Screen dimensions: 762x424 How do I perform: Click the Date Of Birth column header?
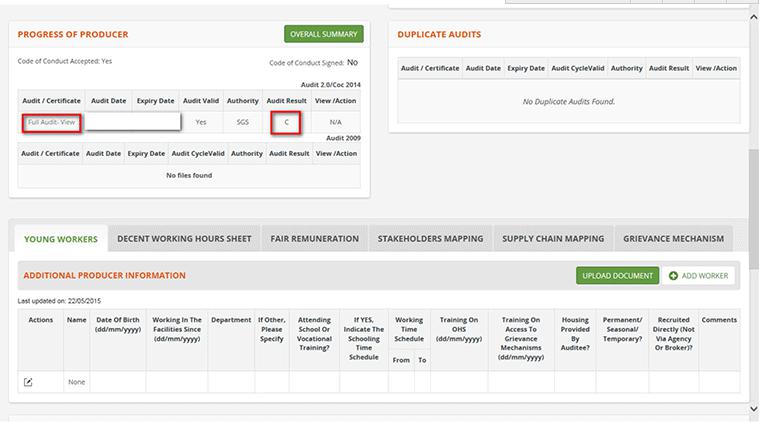coord(118,326)
